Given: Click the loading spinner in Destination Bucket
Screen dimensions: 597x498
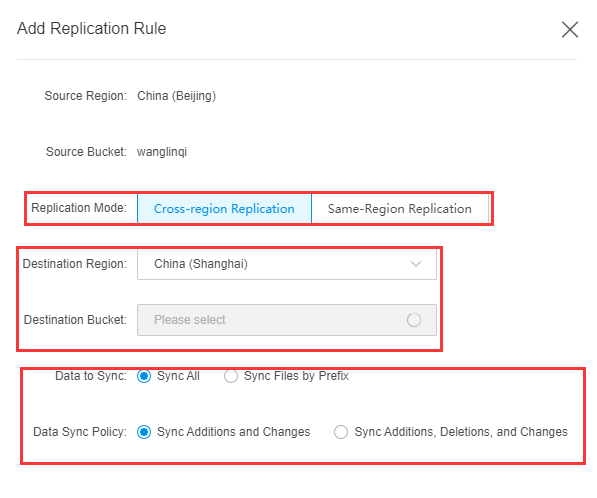Looking at the screenshot, I should pos(414,320).
